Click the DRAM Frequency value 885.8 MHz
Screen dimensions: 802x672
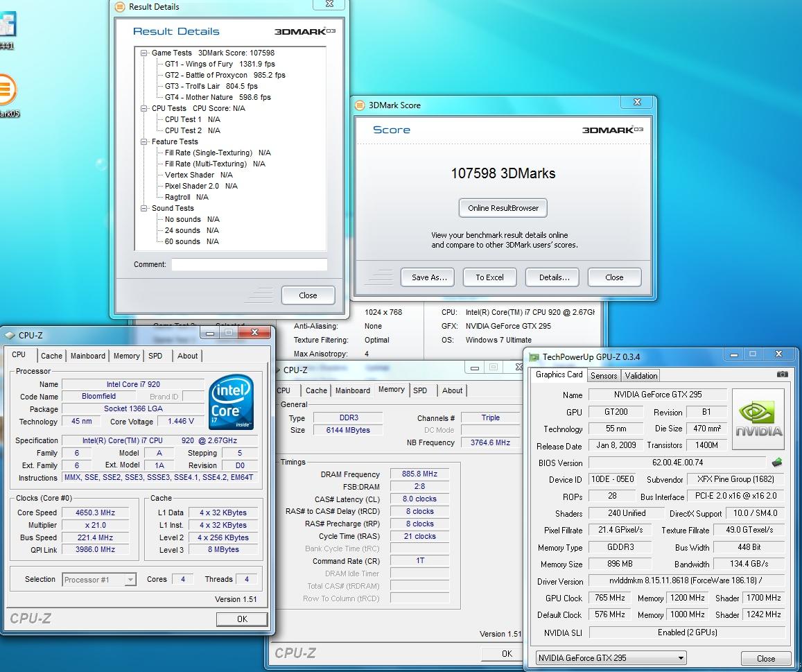(419, 474)
